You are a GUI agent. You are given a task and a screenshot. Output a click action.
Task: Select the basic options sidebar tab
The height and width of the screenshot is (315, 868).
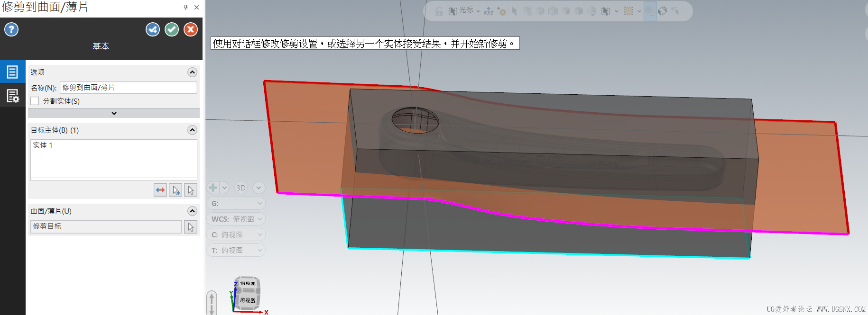coord(13,72)
